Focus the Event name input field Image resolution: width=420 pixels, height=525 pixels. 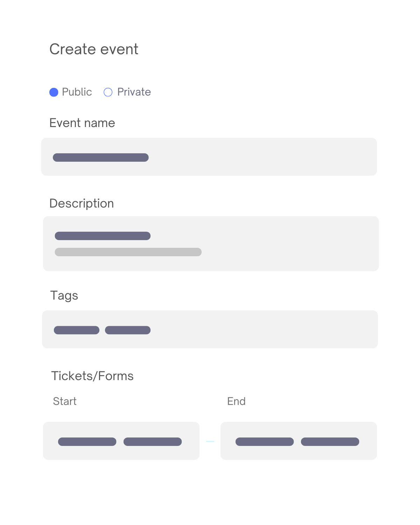click(x=209, y=157)
